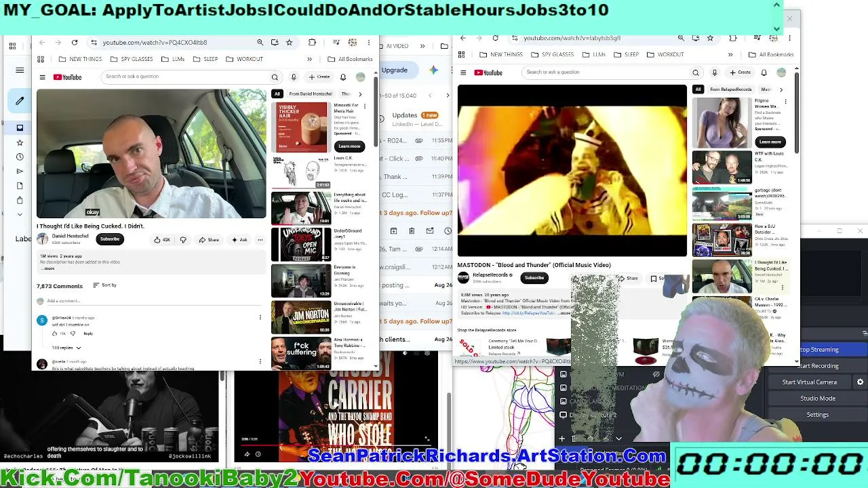Start voice search in the left YouTube window
868x488 pixels.
click(x=293, y=77)
